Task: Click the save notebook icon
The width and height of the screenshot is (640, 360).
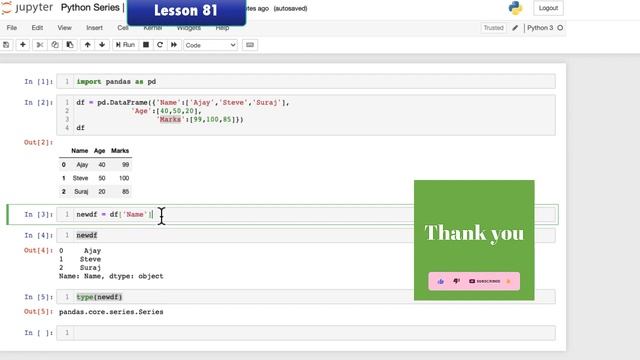Action: (x=6, y=45)
